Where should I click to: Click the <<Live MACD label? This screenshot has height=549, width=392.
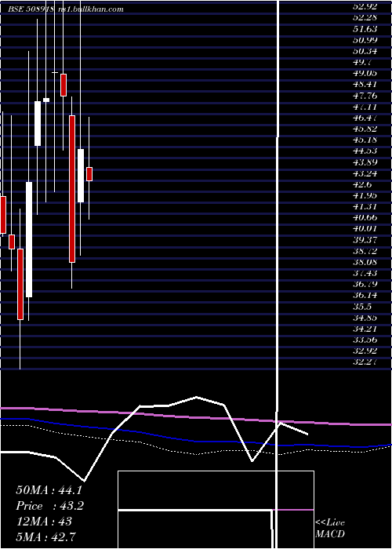point(330,529)
